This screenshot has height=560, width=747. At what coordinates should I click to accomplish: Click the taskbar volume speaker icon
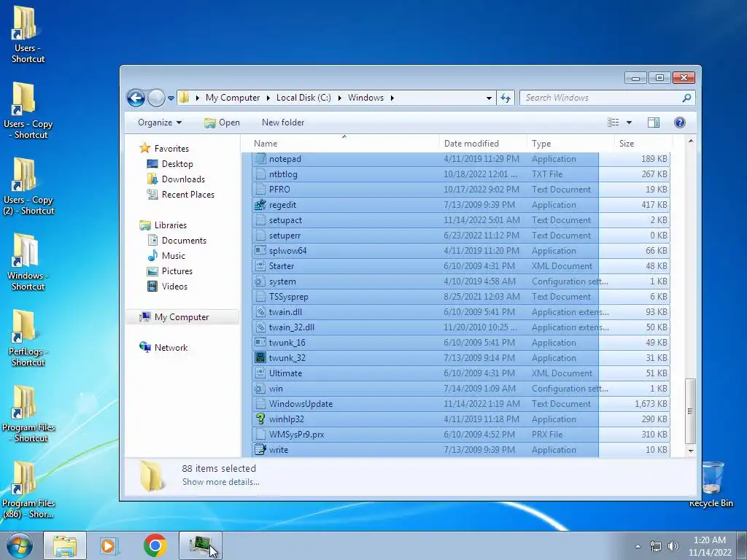click(673, 546)
